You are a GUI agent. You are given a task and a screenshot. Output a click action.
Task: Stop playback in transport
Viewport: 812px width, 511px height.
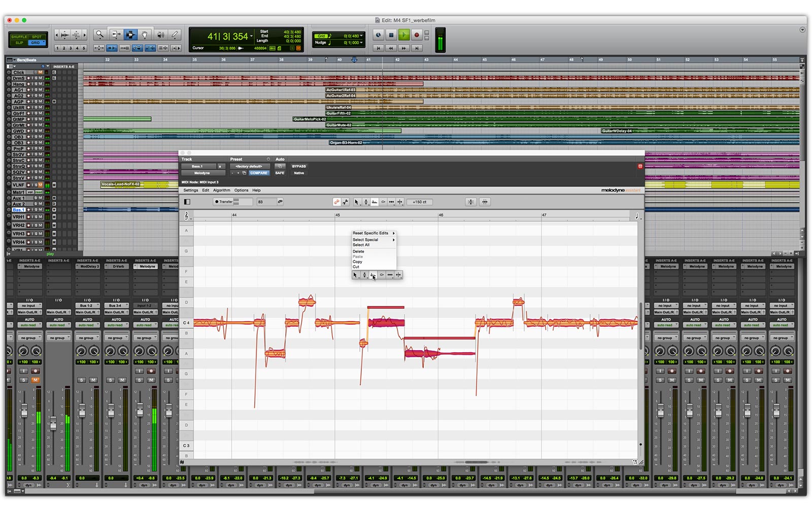pos(391,35)
